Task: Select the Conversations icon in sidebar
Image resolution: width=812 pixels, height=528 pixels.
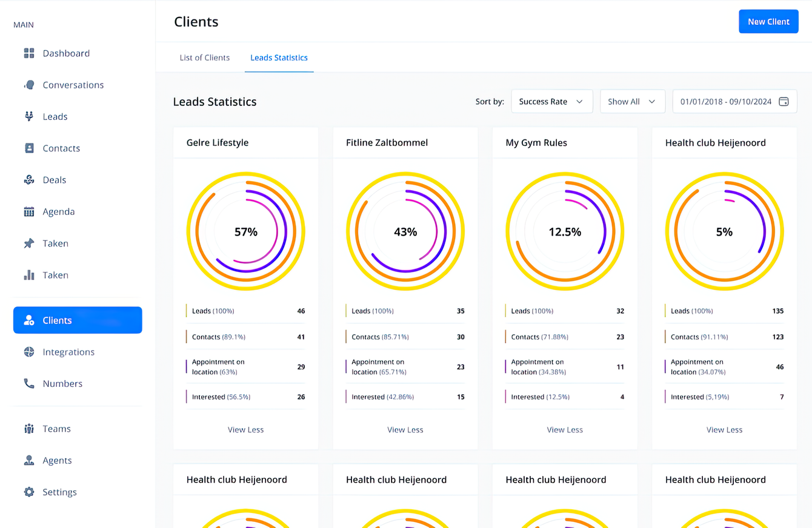Action: pyautogui.click(x=28, y=85)
